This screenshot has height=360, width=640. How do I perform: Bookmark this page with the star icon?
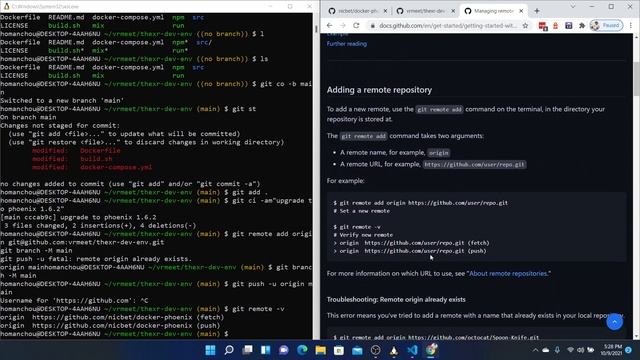525,25
